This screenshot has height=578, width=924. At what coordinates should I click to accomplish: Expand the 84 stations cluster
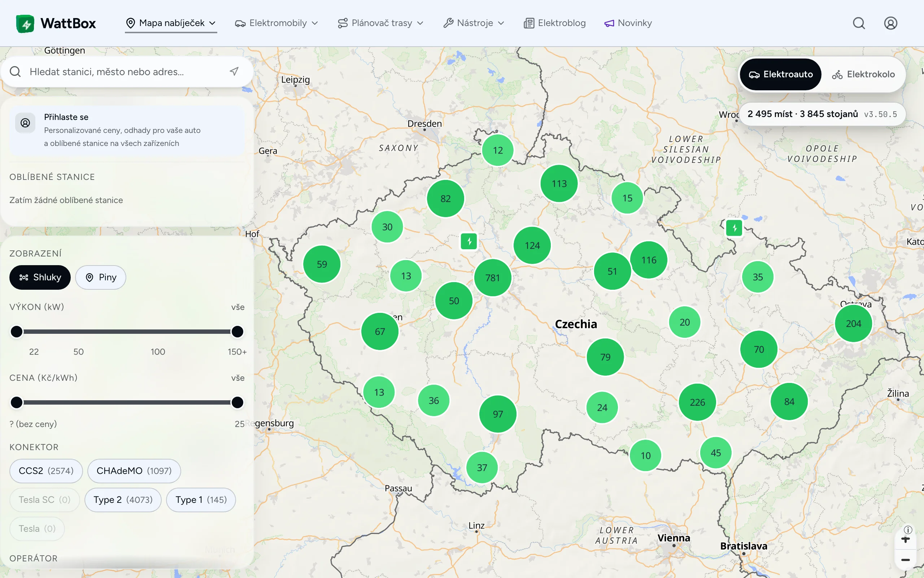[x=789, y=402]
